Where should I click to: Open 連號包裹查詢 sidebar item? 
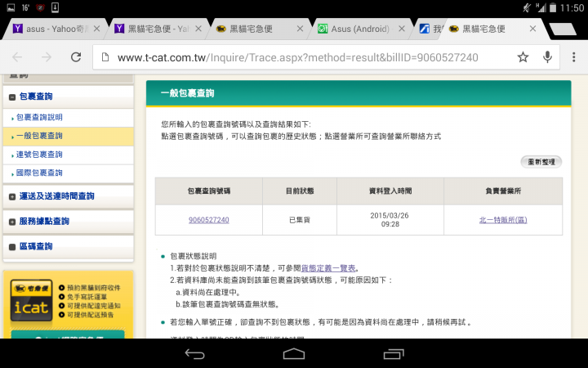click(x=39, y=155)
